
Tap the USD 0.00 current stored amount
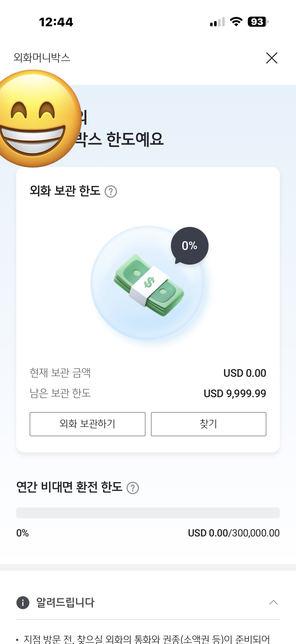245,373
